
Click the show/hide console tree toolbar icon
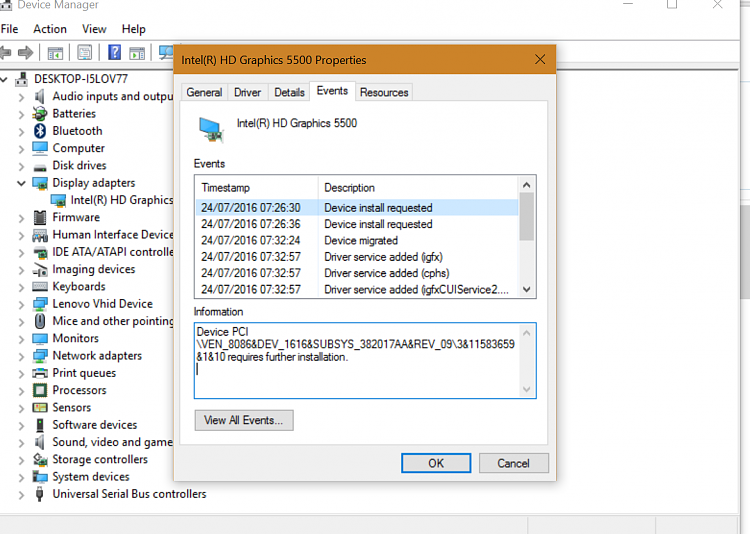(55, 53)
